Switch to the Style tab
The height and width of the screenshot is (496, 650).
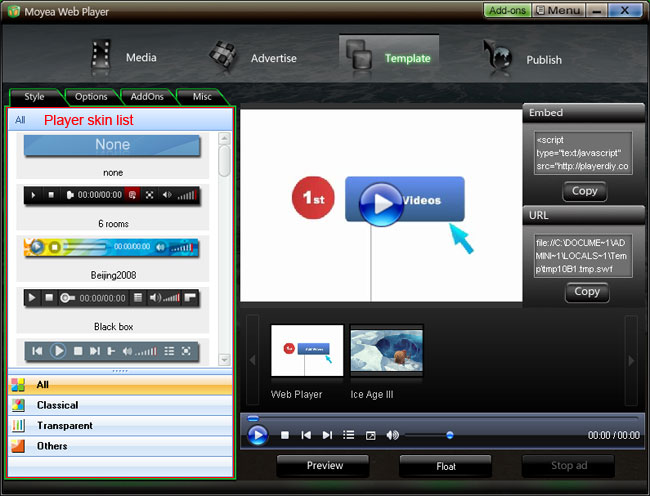pos(34,97)
